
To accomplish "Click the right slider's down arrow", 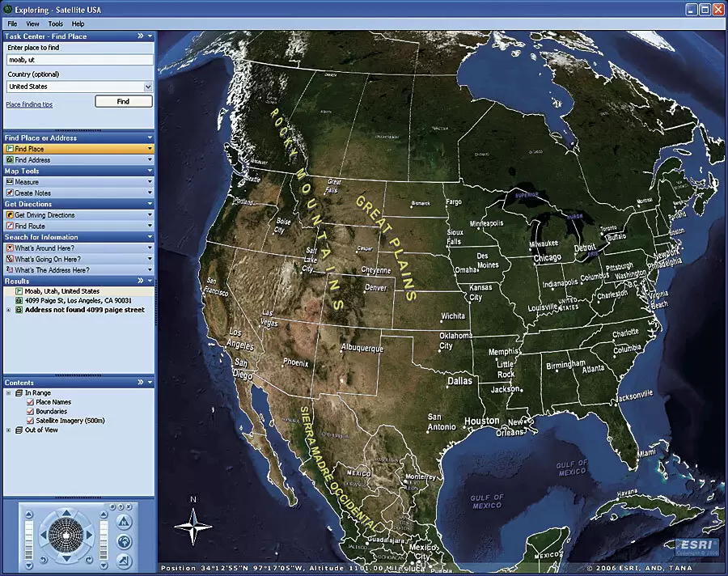I will [104, 565].
